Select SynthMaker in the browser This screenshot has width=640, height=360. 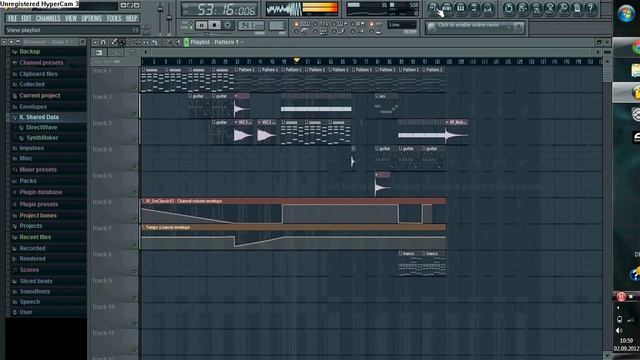(x=42, y=138)
